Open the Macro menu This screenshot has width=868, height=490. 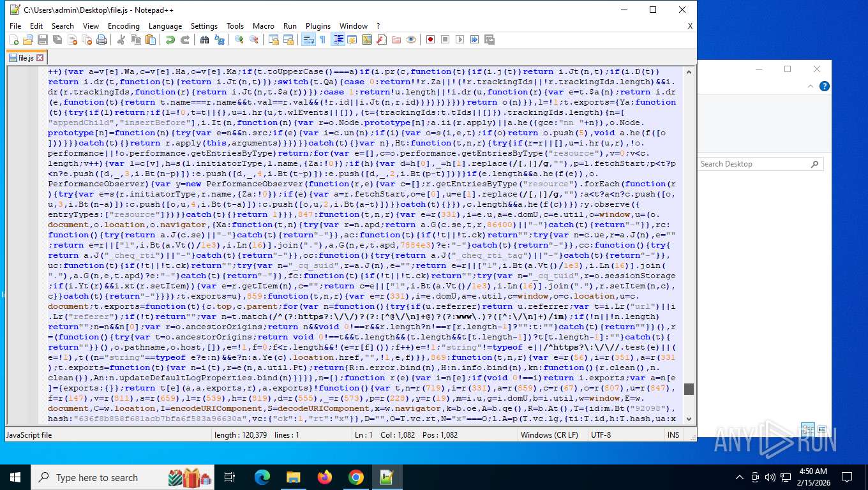click(264, 26)
